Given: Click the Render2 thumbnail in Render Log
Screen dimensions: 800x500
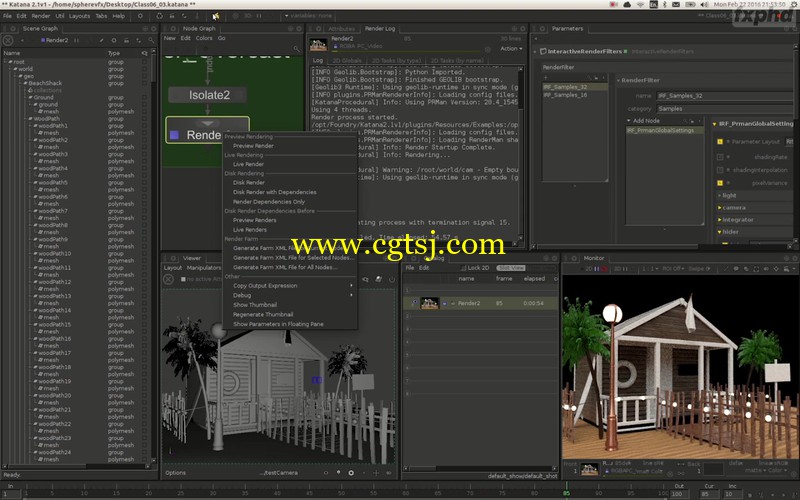Looking at the screenshot, I should [318, 44].
